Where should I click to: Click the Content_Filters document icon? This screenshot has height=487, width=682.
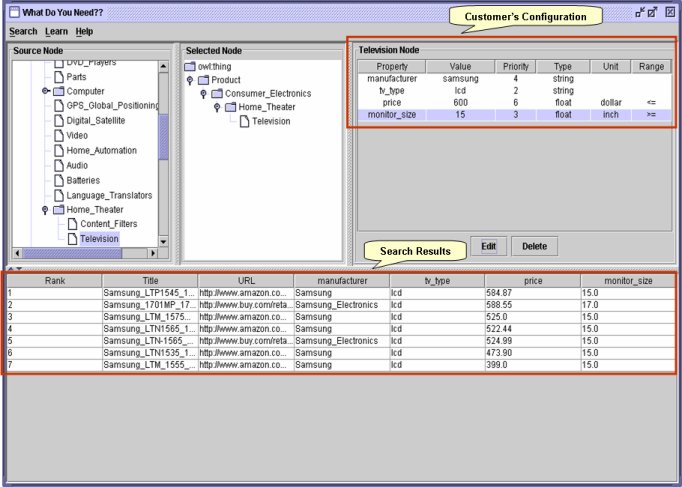pos(72,224)
